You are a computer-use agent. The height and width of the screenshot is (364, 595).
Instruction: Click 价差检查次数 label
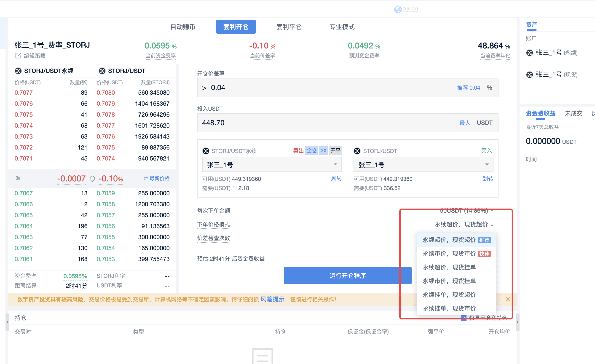[x=214, y=238]
